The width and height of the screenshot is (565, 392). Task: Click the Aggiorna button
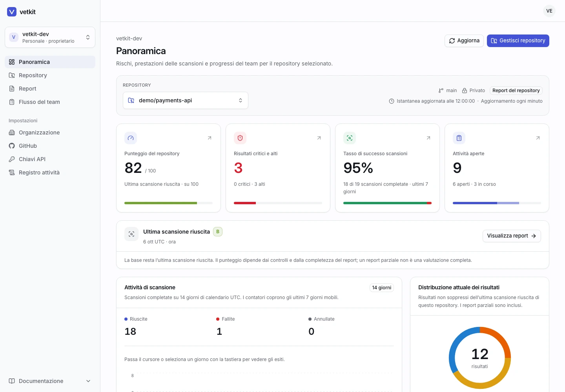pos(464,41)
